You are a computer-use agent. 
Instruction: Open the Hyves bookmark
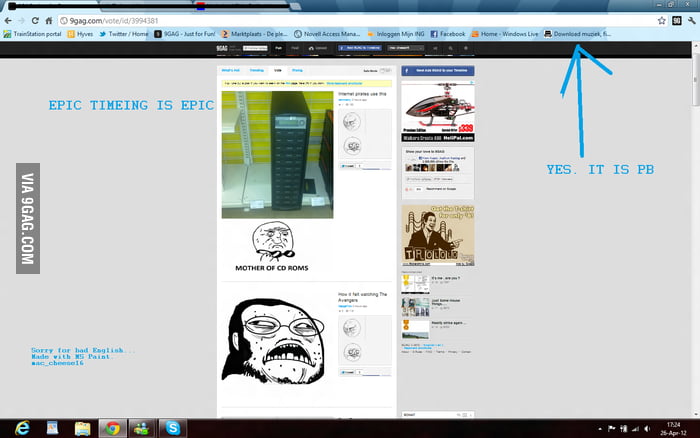coord(80,34)
